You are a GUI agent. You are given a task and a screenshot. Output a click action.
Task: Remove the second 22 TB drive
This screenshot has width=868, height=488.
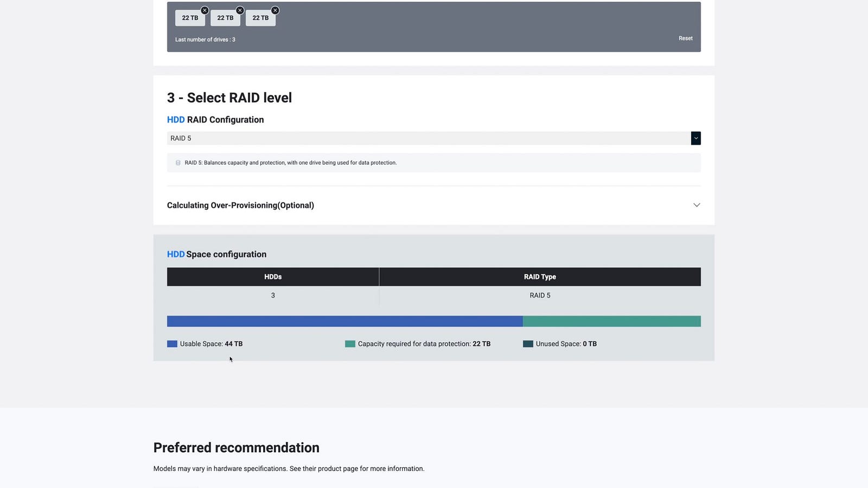240,10
